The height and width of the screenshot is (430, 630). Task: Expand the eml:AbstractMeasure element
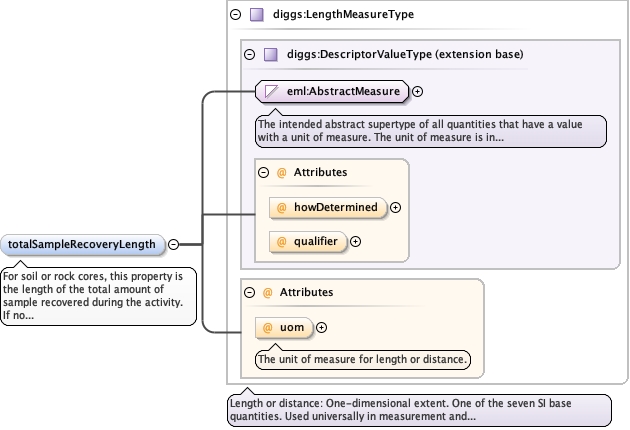418,91
